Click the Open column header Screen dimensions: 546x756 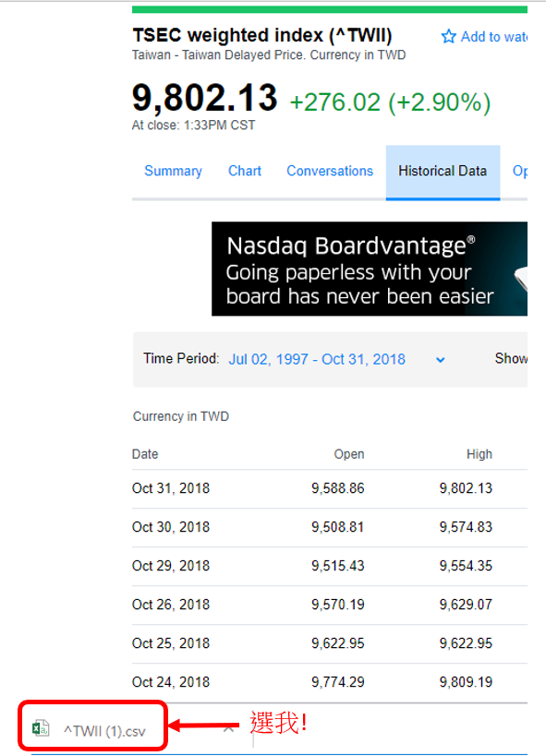[349, 454]
